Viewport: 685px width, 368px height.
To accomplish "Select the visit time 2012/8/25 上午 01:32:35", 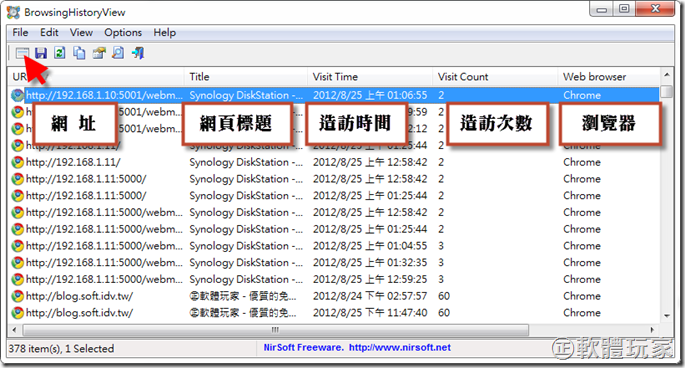I will (x=370, y=263).
